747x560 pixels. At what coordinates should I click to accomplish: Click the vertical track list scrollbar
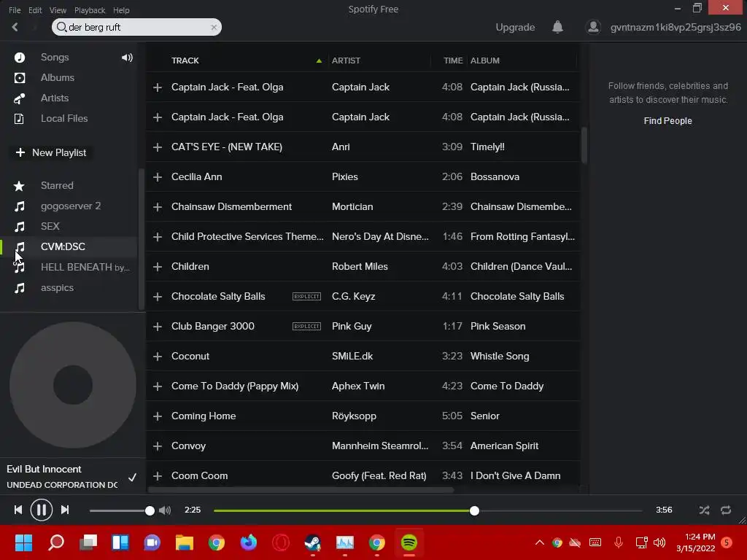(584, 145)
